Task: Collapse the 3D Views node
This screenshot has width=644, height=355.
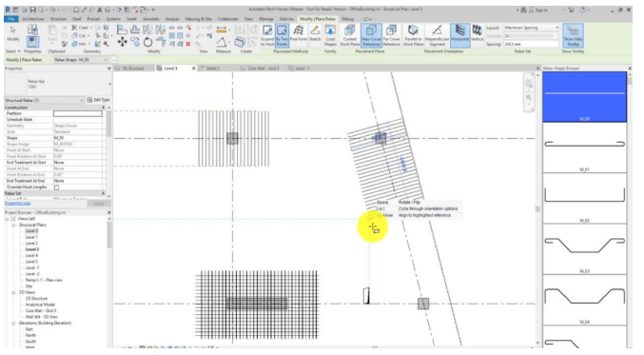Action: coord(13,292)
